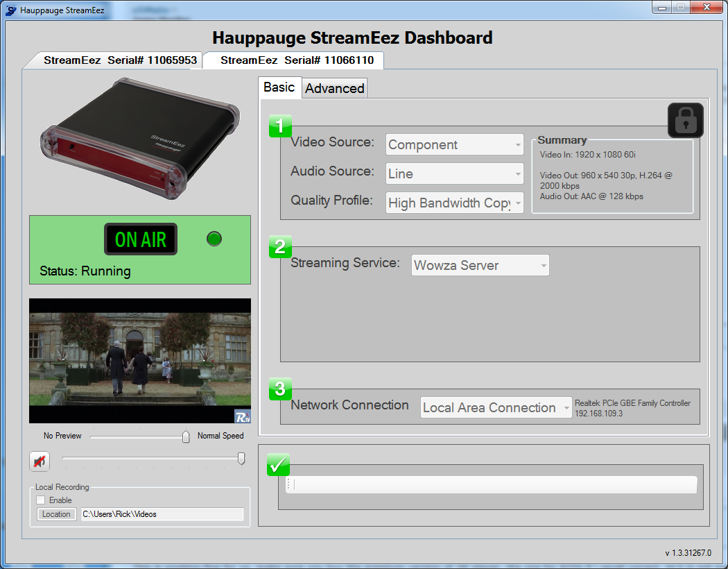Open the Video Source dropdown

click(455, 144)
